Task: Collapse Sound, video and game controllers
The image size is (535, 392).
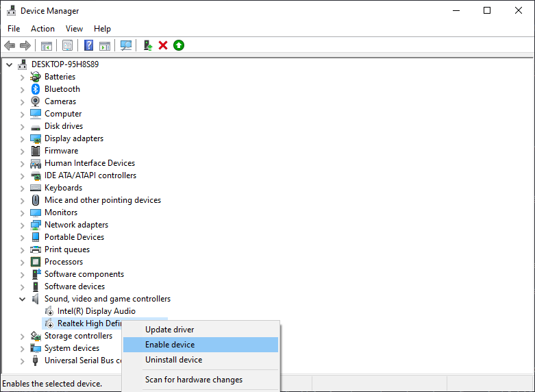Action: coord(23,299)
